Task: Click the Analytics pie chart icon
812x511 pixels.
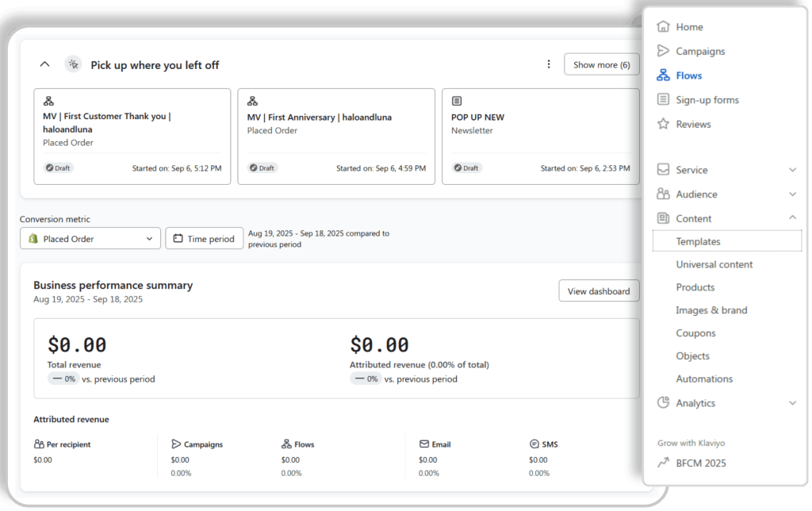Action: [664, 403]
